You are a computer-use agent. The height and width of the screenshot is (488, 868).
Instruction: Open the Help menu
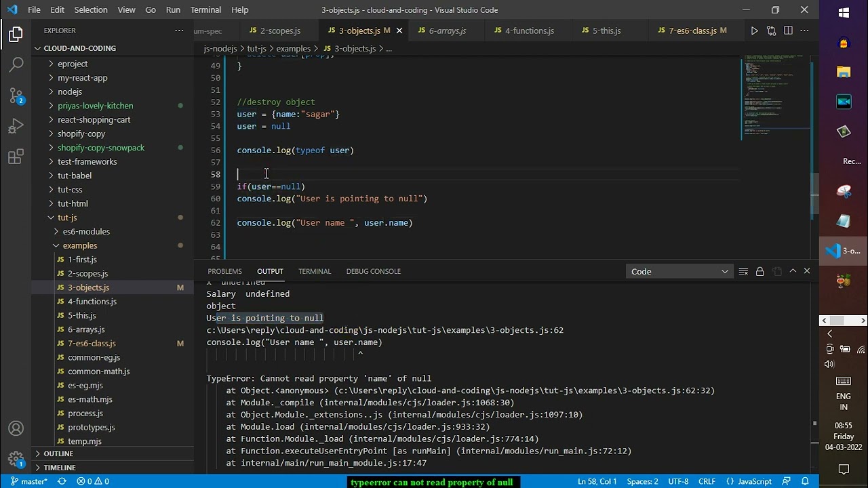[240, 9]
